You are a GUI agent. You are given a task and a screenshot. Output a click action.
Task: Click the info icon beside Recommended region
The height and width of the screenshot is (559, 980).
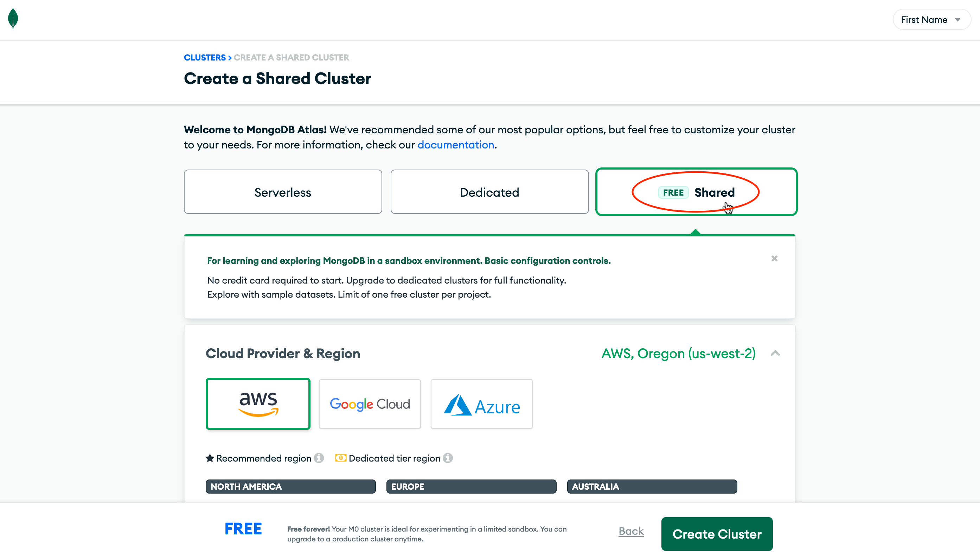pyautogui.click(x=319, y=458)
